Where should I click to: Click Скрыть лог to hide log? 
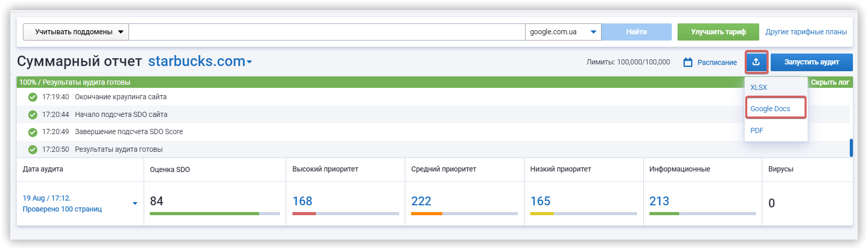click(829, 82)
